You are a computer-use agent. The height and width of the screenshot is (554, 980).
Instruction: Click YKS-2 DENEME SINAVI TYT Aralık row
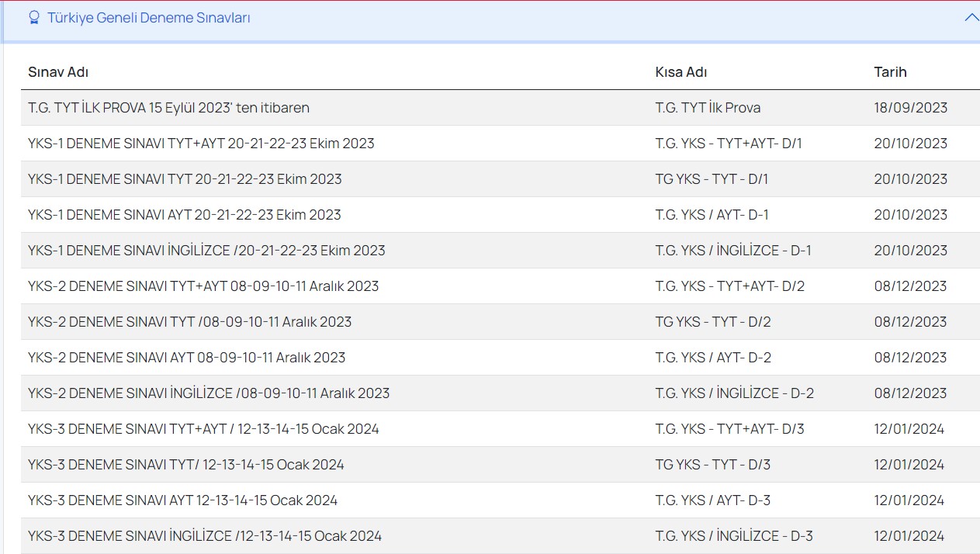click(x=189, y=322)
